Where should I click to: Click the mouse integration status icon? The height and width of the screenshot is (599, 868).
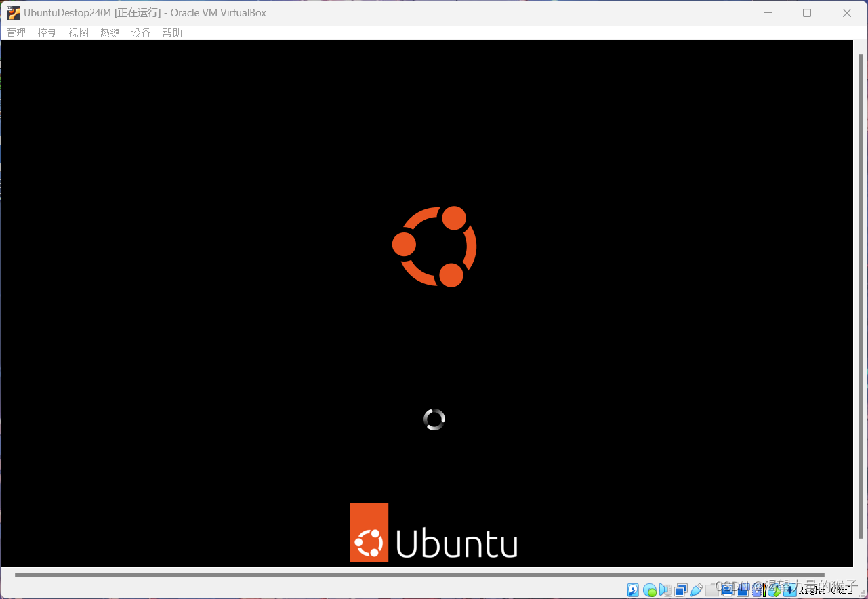(x=774, y=590)
